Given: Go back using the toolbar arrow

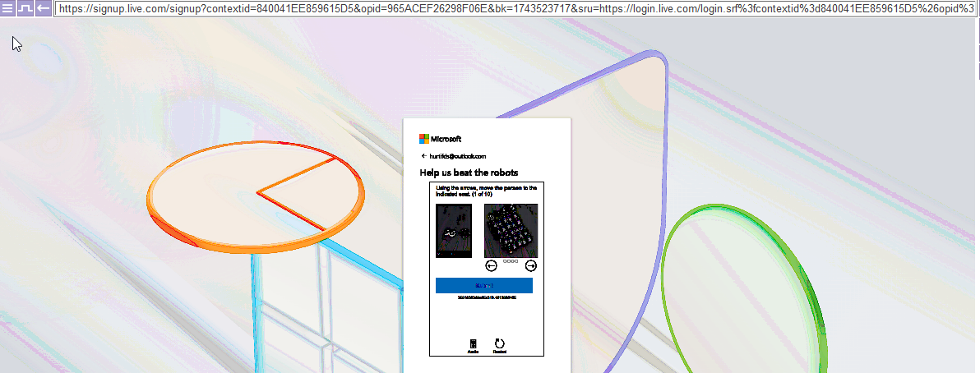Looking at the screenshot, I should click(43, 8).
